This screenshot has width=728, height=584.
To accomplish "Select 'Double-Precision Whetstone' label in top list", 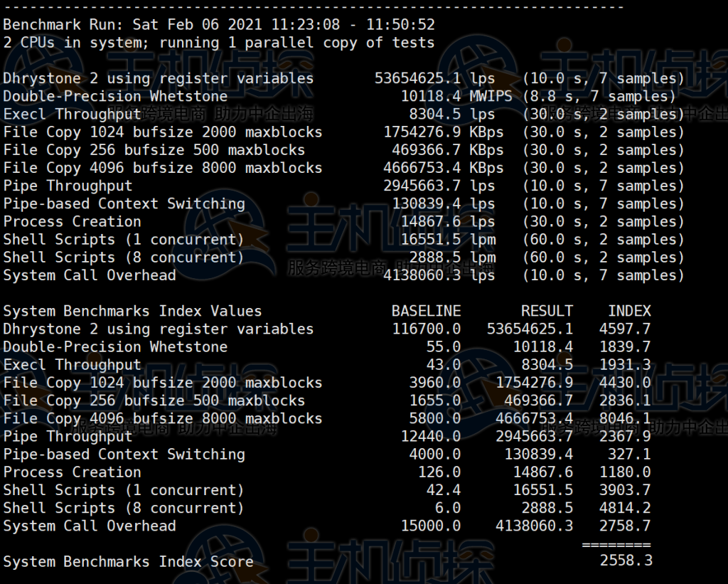I will tap(115, 97).
